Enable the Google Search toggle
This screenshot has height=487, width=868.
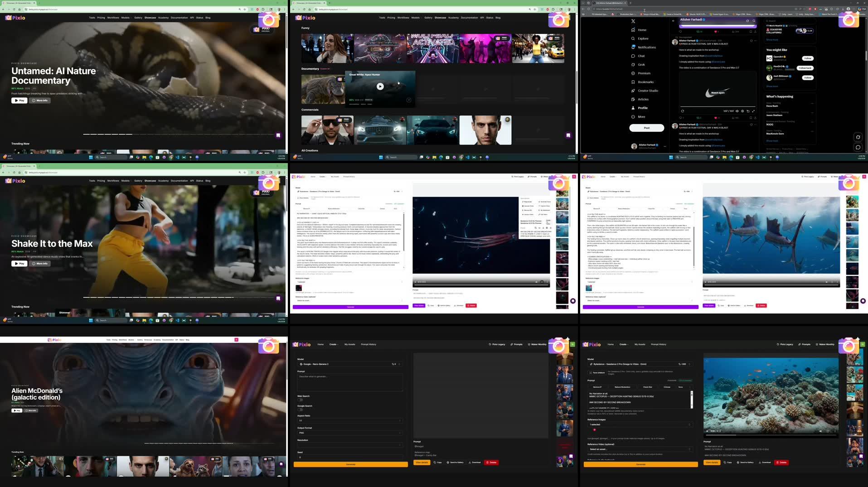click(x=300, y=410)
